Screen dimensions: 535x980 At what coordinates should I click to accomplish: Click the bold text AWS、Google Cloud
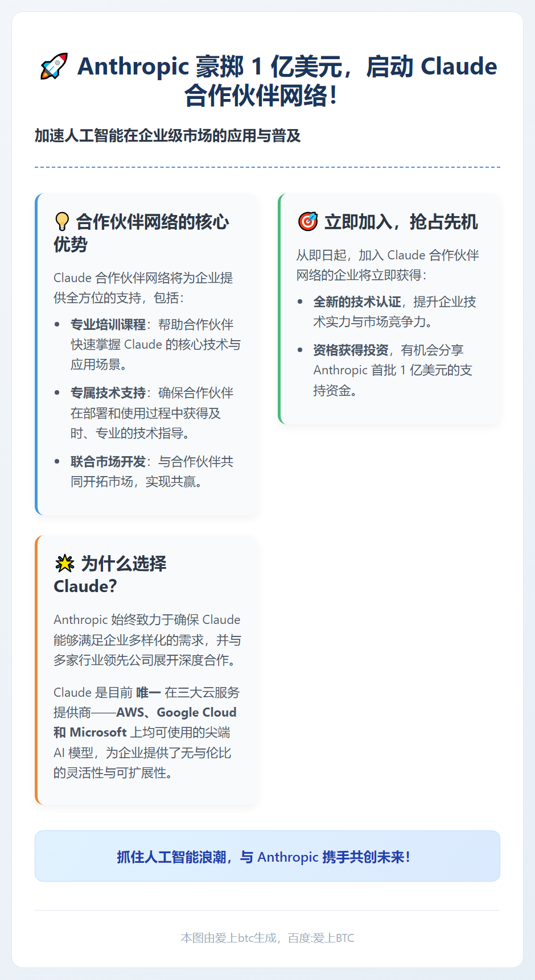[176, 713]
